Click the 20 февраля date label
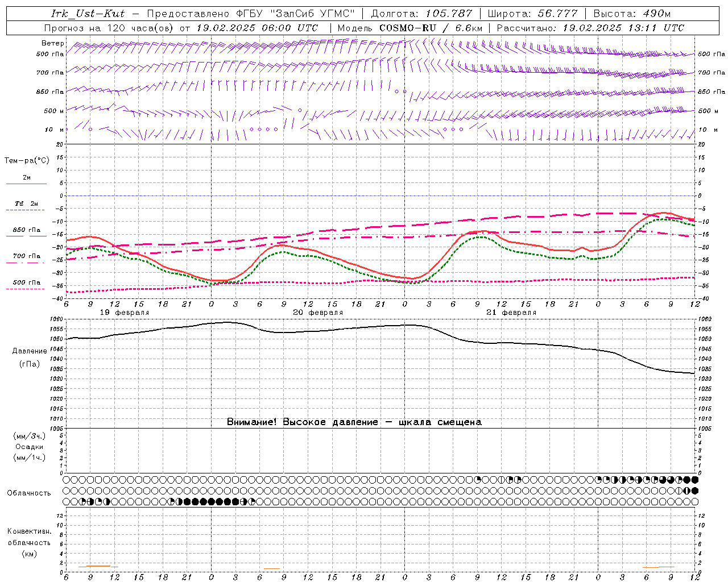 318,313
